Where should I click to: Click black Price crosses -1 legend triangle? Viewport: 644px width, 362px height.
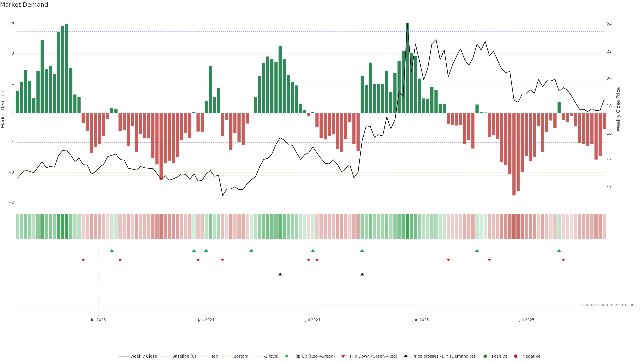406,356
